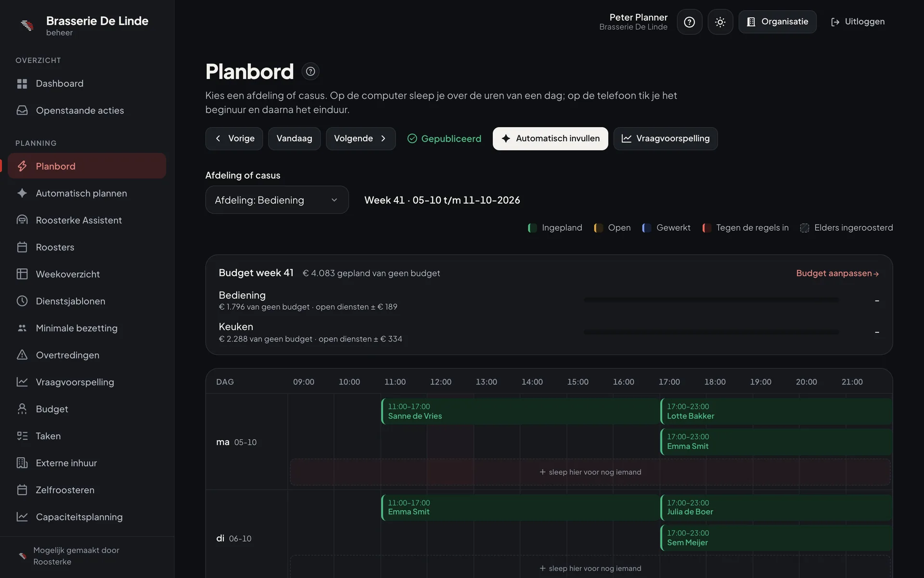
Task: Select Planbord in the sidebar
Action: (x=87, y=166)
